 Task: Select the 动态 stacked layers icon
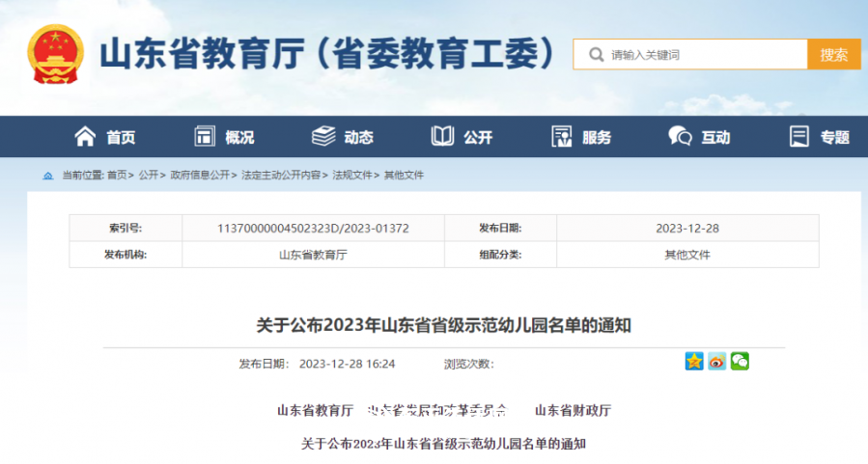click(323, 137)
